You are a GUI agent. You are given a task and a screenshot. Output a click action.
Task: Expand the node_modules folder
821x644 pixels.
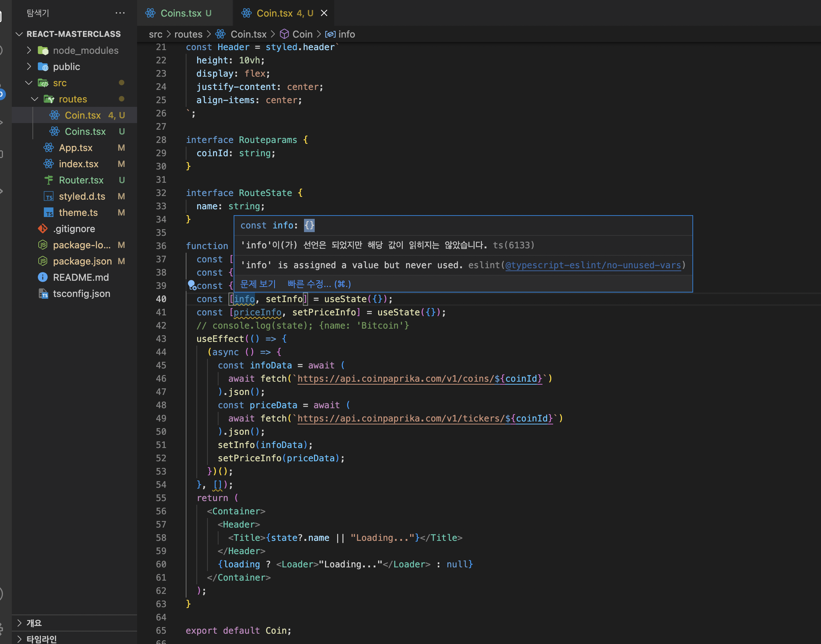click(29, 50)
